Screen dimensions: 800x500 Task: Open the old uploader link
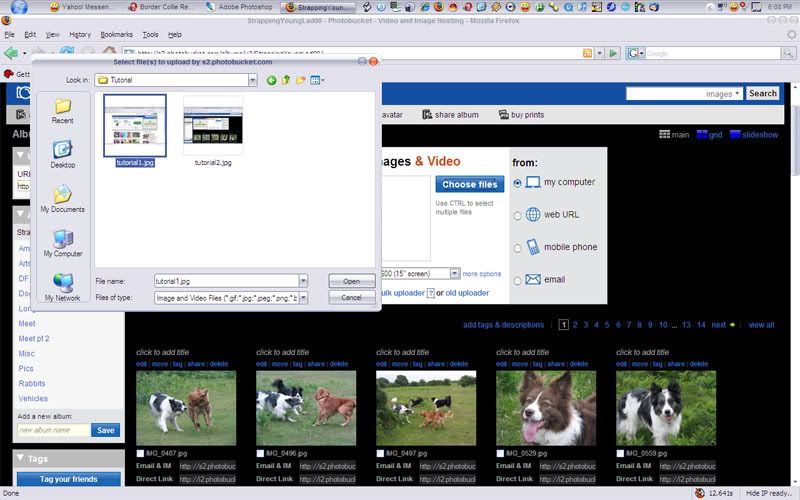(467, 293)
